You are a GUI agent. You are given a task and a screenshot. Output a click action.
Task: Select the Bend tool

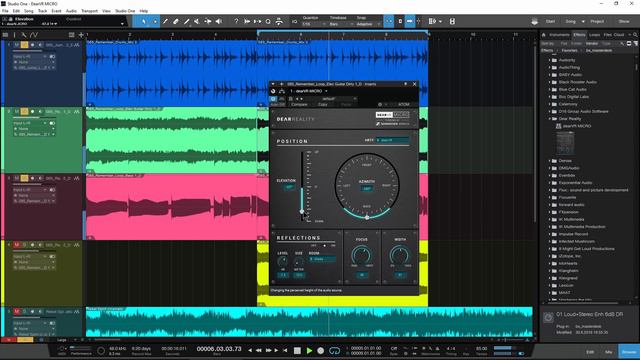(208, 21)
